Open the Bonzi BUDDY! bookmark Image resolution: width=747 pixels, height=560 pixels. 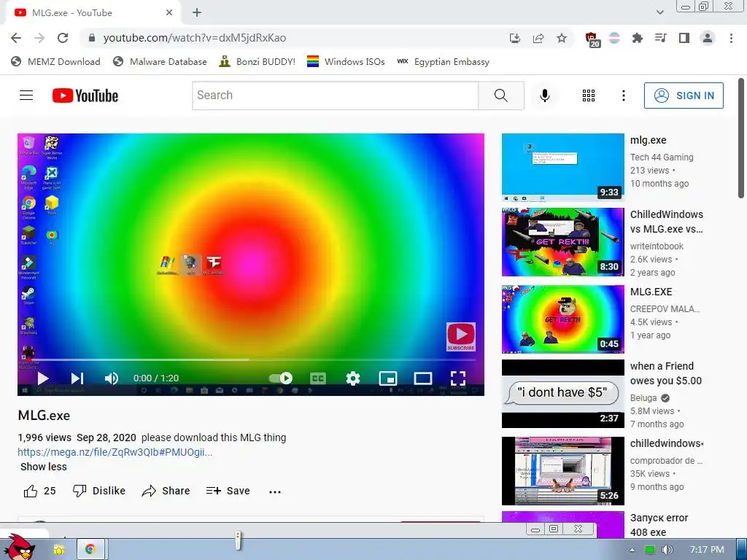point(258,61)
